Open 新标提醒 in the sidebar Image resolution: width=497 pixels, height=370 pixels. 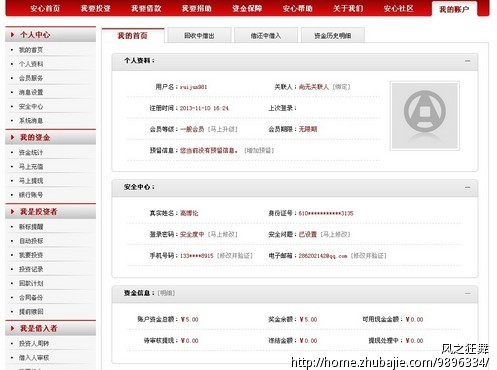tap(31, 227)
